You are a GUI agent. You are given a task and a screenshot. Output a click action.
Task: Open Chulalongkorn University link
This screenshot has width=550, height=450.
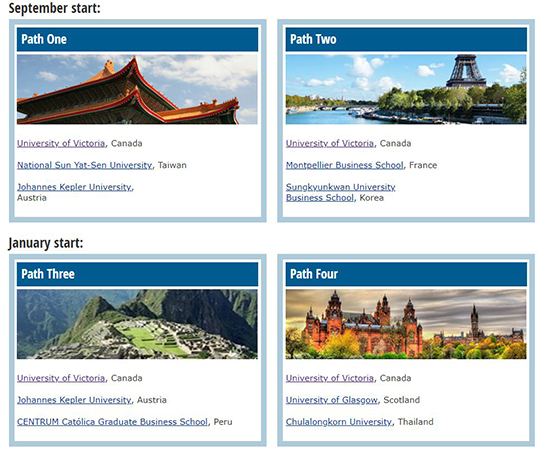339,422
